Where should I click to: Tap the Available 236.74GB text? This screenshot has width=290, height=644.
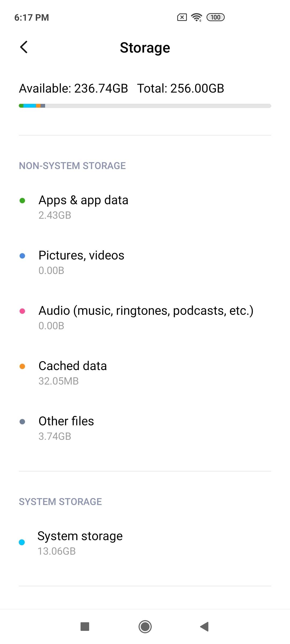(73, 88)
